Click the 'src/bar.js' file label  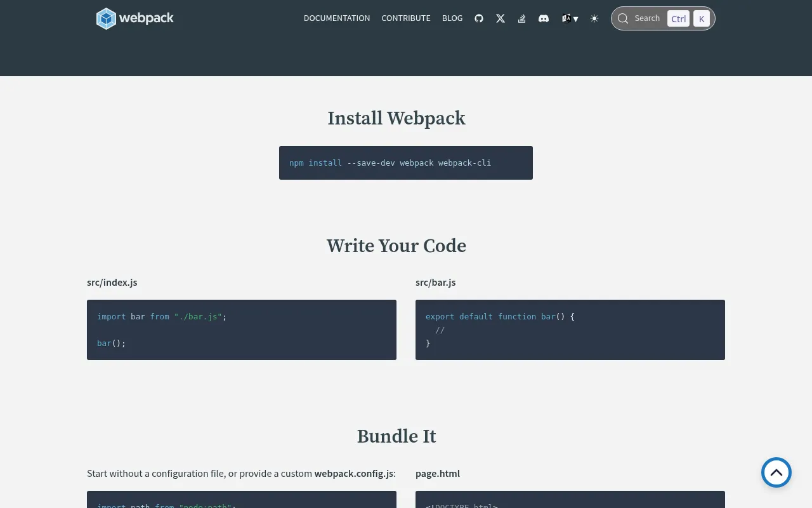click(436, 282)
